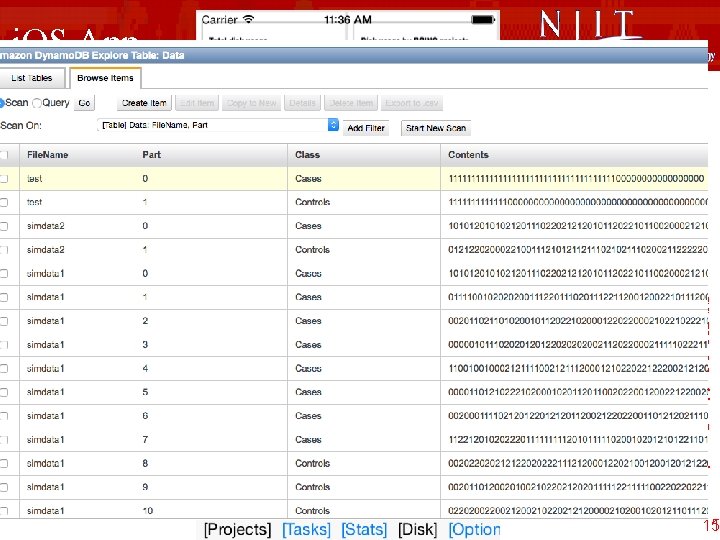The width and height of the screenshot is (720, 540).
Task: Check the box for simdata2 part 1
Action: tap(4, 250)
